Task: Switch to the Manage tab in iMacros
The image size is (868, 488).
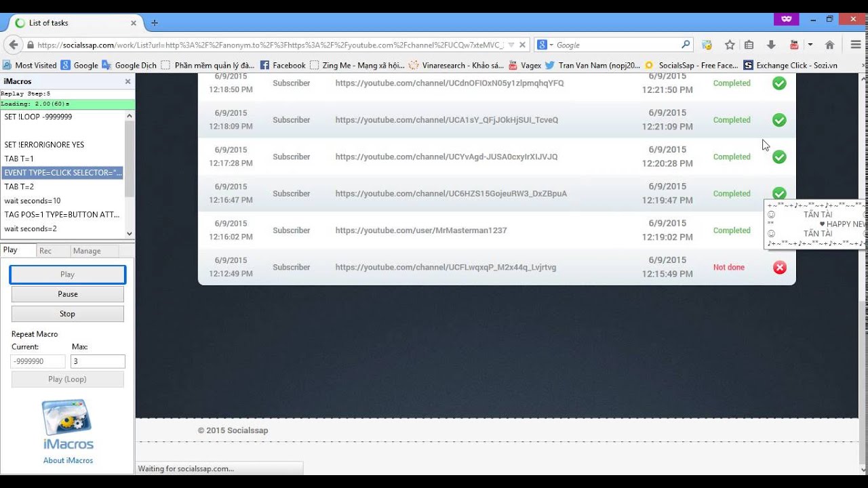Action: 94,251
